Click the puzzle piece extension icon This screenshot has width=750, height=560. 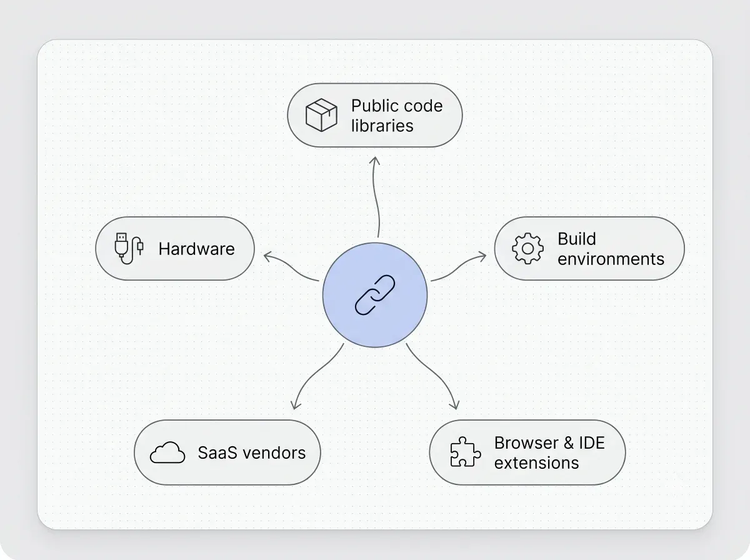(x=466, y=452)
